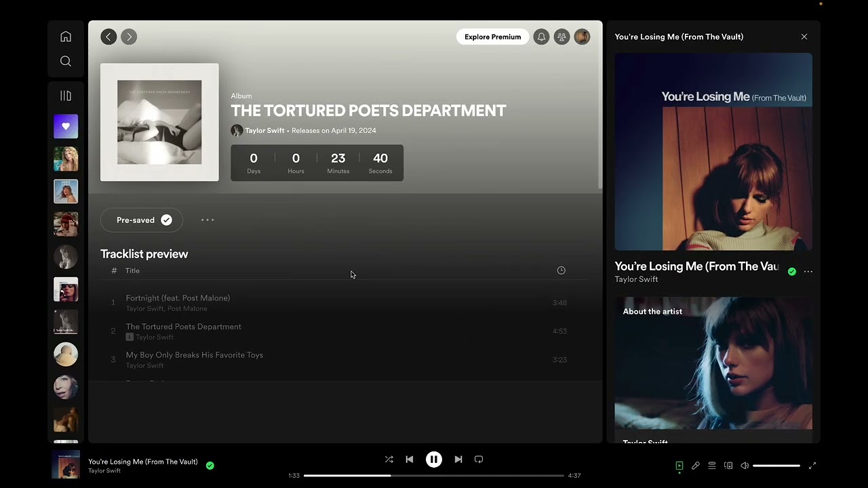Open Taylor Swift link in Now Playing panel
Screen dimensions: 868x488
point(636,279)
